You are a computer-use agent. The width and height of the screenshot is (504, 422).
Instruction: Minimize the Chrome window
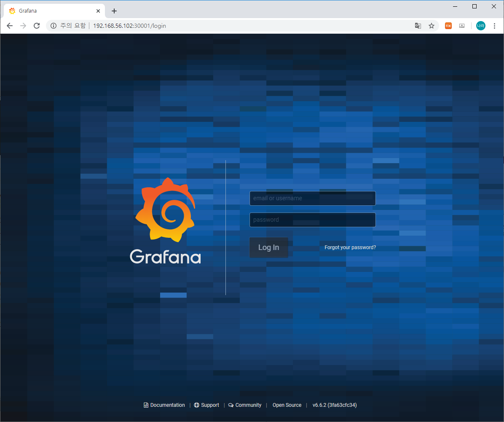[455, 6]
